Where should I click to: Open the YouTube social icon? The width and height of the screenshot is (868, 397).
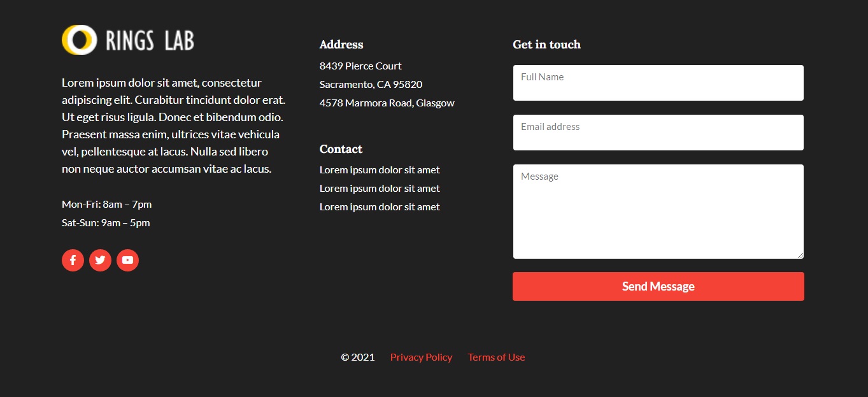pos(127,260)
